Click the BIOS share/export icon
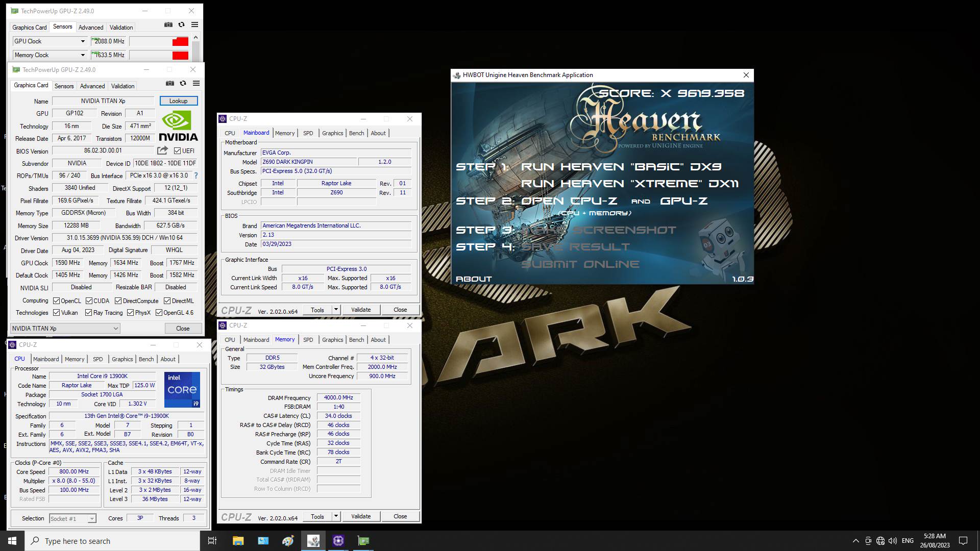Viewport: 980px width, 551px height. (x=162, y=151)
